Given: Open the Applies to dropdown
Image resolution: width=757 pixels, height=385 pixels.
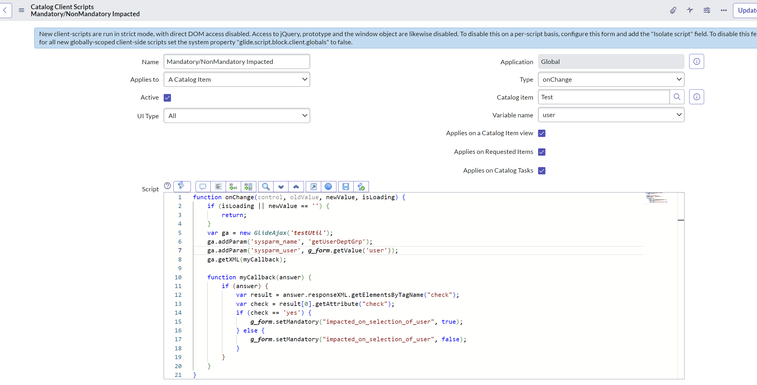Looking at the screenshot, I should 237,79.
